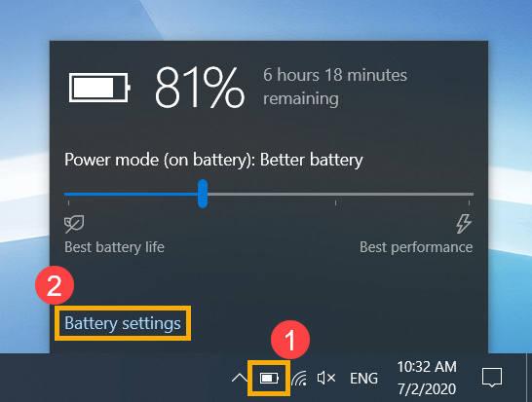Screen dimensions: 532x402
Task: Expand the hidden tray icons chevron
Action: click(240, 378)
